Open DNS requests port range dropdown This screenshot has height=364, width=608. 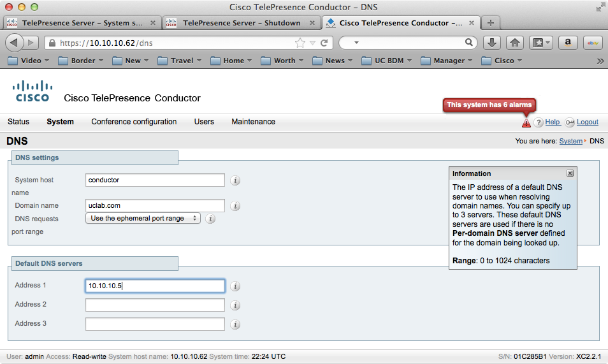point(143,218)
